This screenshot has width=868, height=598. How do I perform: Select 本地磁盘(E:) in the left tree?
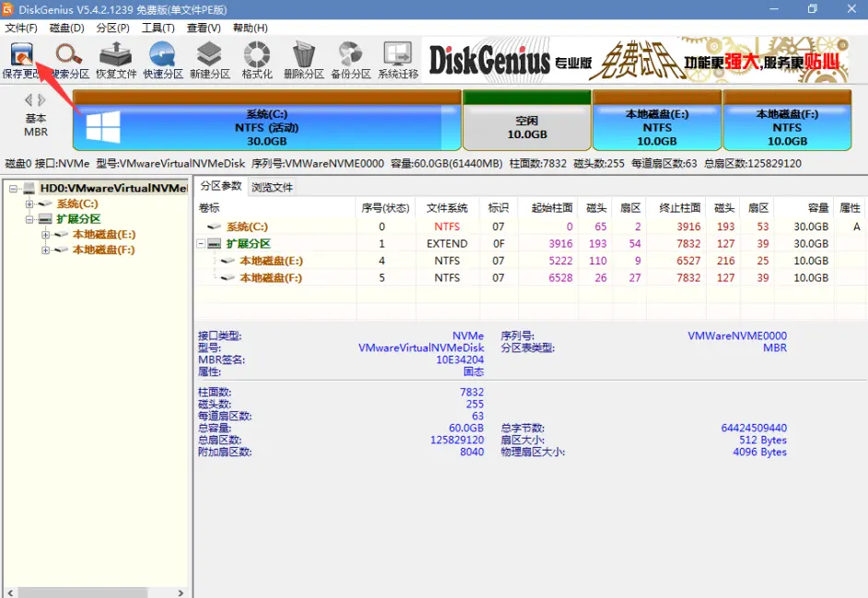[104, 235]
